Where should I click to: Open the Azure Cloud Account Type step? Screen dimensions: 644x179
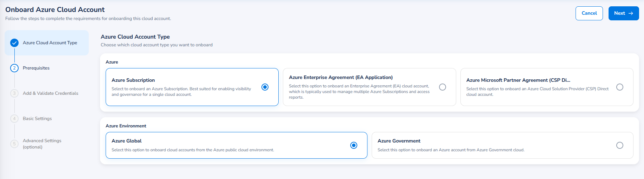[47, 43]
